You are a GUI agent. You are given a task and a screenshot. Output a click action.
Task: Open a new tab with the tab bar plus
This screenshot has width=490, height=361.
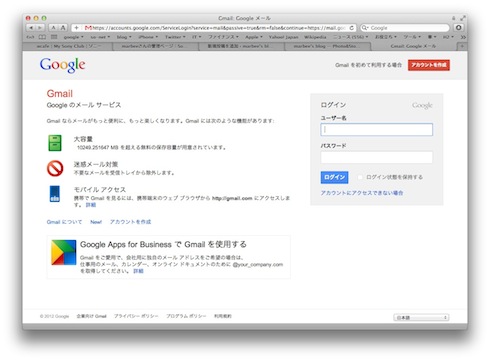click(462, 46)
